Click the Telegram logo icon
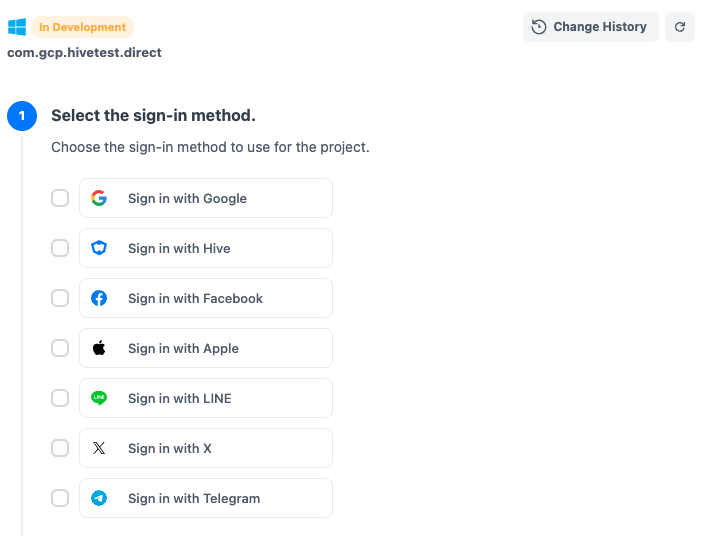 click(99, 498)
